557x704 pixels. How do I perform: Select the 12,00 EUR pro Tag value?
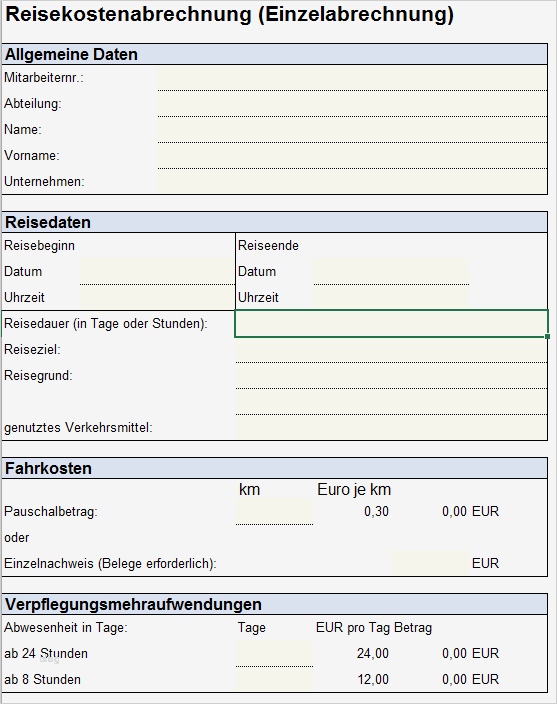tap(373, 679)
